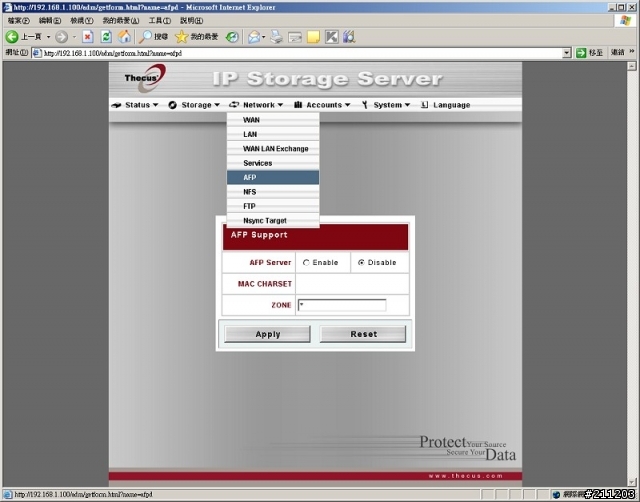Open the System menu
This screenshot has height=502, width=640.
click(386, 105)
